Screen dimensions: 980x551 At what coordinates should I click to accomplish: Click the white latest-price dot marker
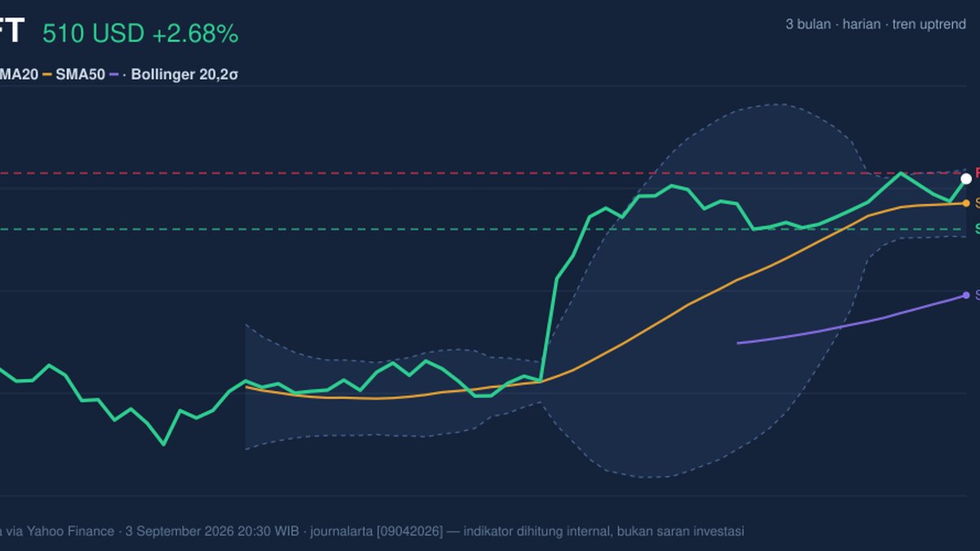[x=966, y=178]
